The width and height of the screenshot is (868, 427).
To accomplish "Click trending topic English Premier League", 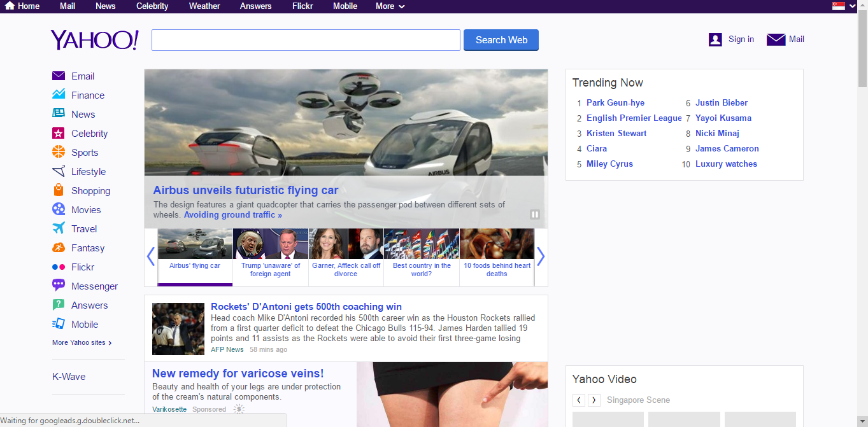I will point(634,118).
